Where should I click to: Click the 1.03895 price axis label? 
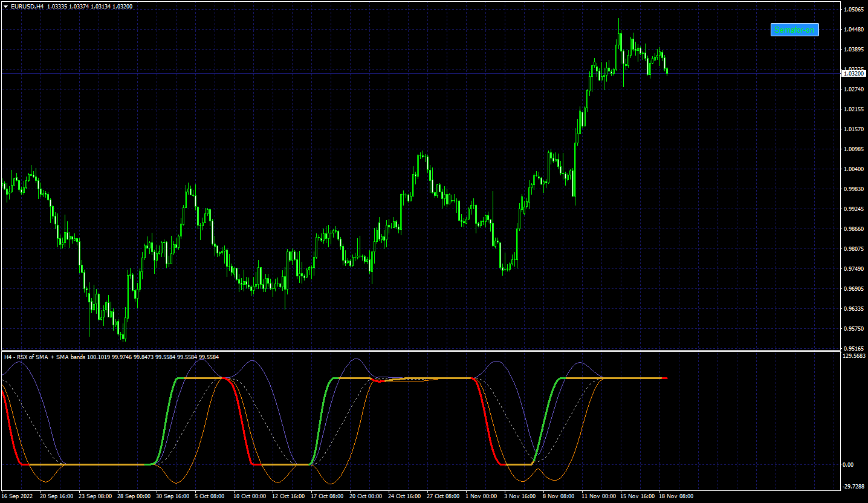pos(853,50)
